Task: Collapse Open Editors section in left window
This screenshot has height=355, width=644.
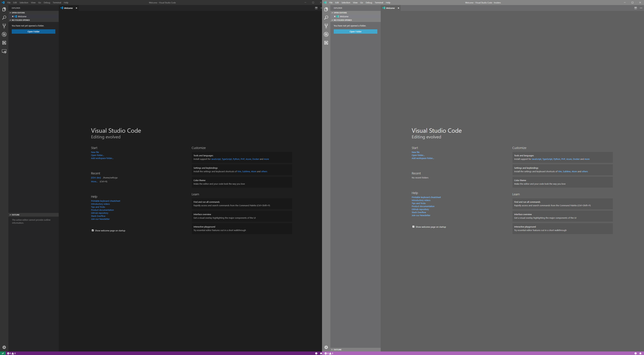Action: [34, 13]
